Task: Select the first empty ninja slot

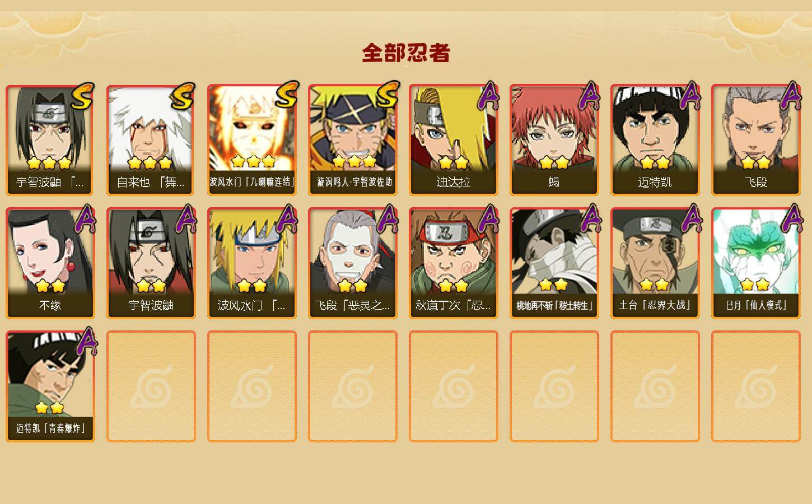Action: [151, 386]
